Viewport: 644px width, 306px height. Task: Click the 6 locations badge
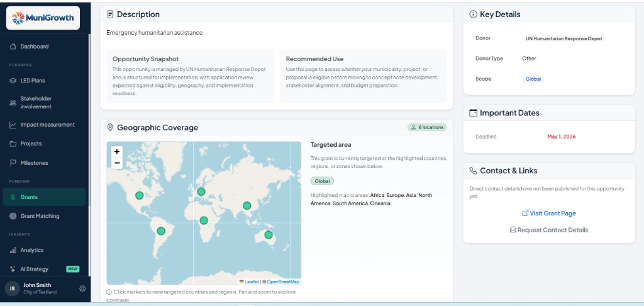pos(427,127)
